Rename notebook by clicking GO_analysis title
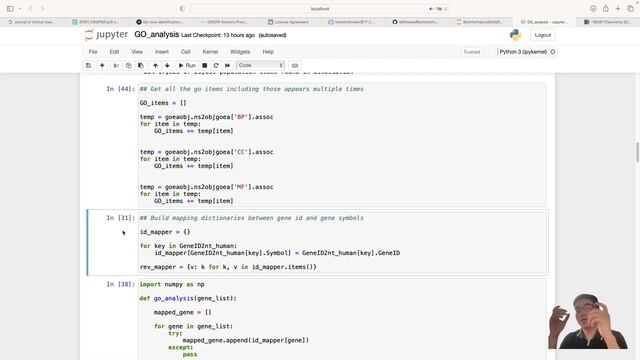This screenshot has width=640, height=360. coord(157,35)
